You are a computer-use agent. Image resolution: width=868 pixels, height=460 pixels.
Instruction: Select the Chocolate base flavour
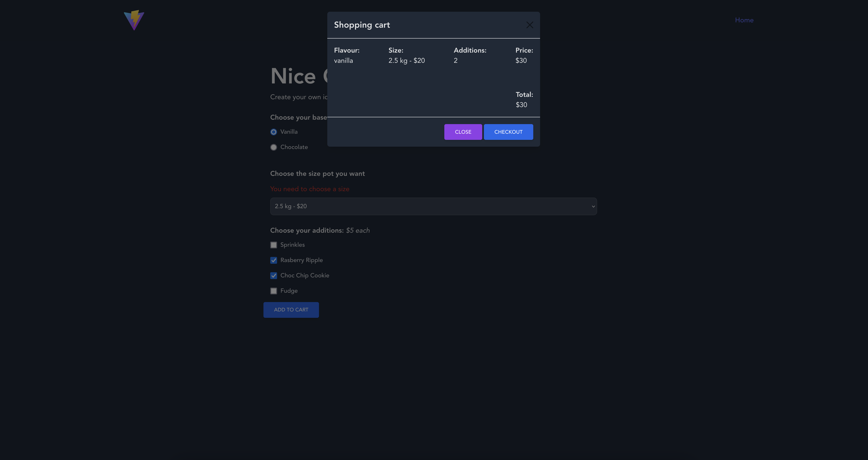(x=274, y=147)
